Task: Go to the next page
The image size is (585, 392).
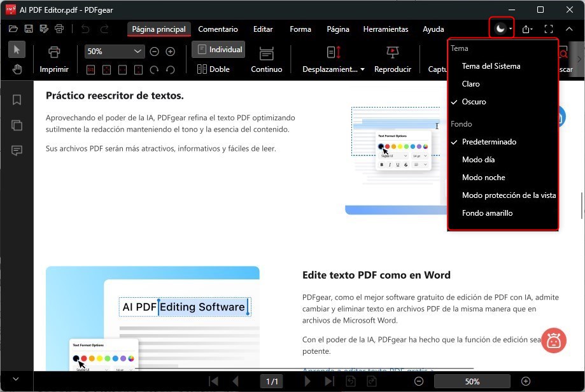Action: click(x=307, y=381)
